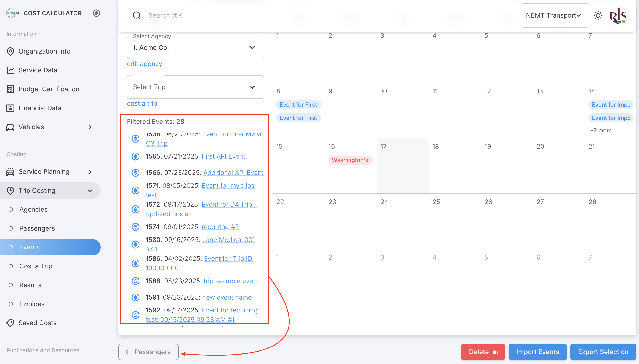Click the dollar icon beside event 1574
The height and width of the screenshot is (364, 639).
(x=136, y=227)
